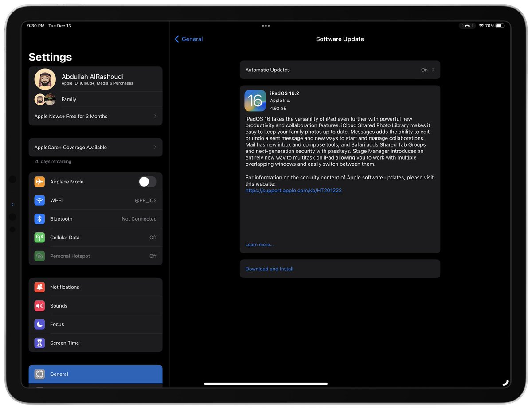Tap the '@PR_iOS' Wi-Fi network value

[146, 200]
